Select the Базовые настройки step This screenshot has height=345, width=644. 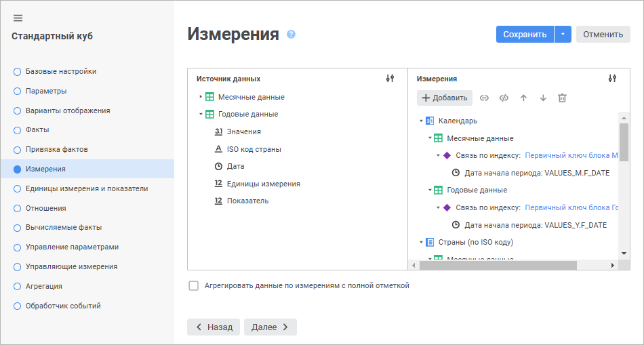pos(60,71)
